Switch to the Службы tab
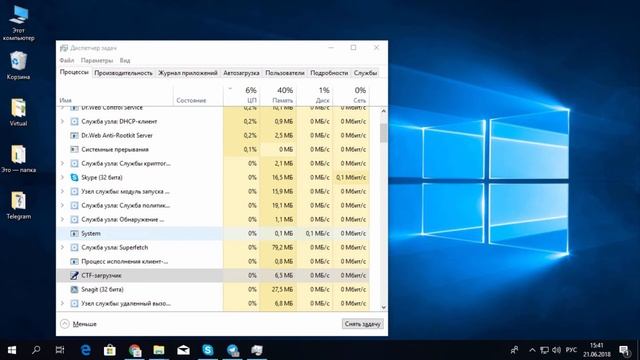Image resolution: width=640 pixels, height=360 pixels. (365, 73)
